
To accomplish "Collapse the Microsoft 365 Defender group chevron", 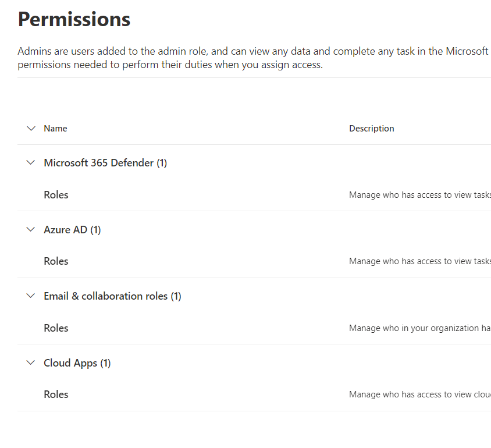I will tap(31, 162).
